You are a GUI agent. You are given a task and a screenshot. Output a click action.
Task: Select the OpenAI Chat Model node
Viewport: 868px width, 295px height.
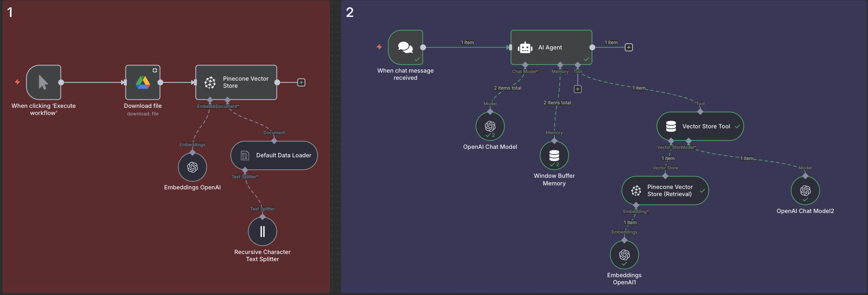click(x=490, y=126)
